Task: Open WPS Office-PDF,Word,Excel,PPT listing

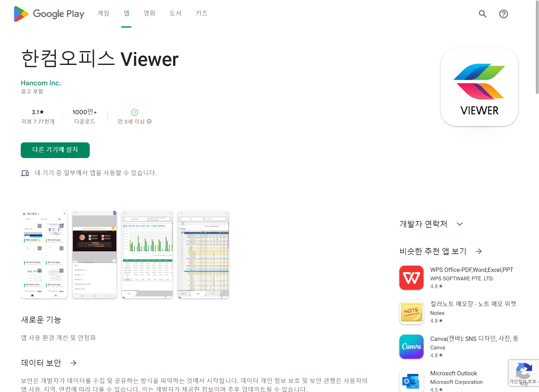Action: (x=472, y=270)
